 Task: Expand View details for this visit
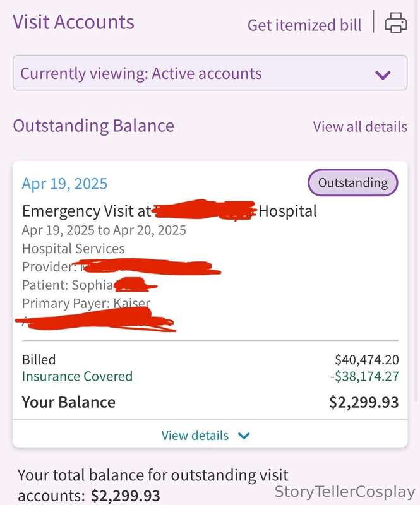210,435
